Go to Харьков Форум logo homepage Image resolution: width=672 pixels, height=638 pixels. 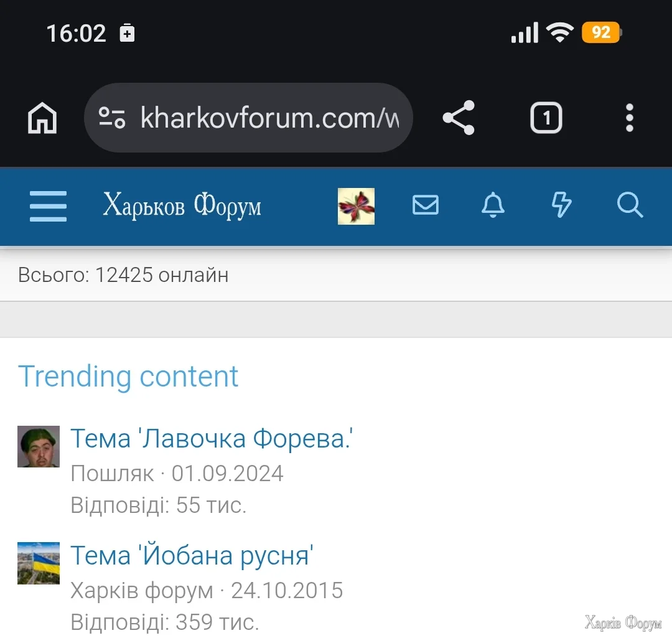(x=182, y=206)
